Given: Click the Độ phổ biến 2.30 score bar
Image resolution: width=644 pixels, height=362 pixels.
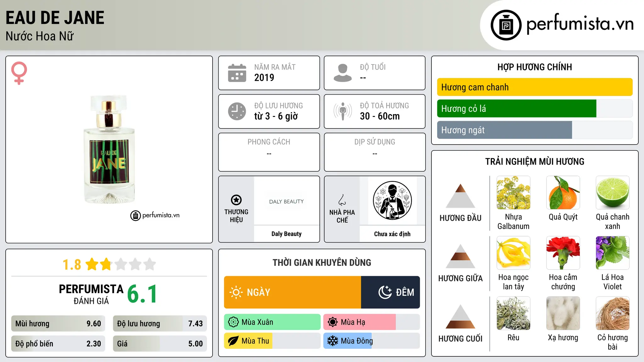Looking at the screenshot, I should [58, 344].
